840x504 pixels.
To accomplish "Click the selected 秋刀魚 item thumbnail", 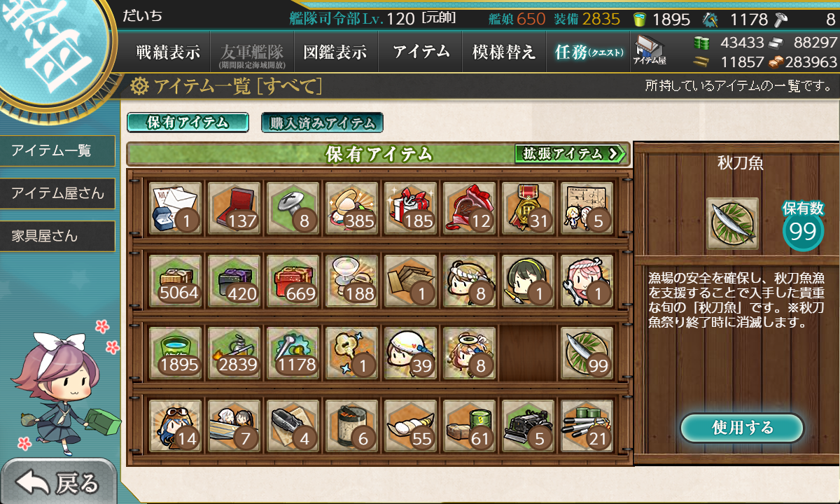I will pos(732,223).
